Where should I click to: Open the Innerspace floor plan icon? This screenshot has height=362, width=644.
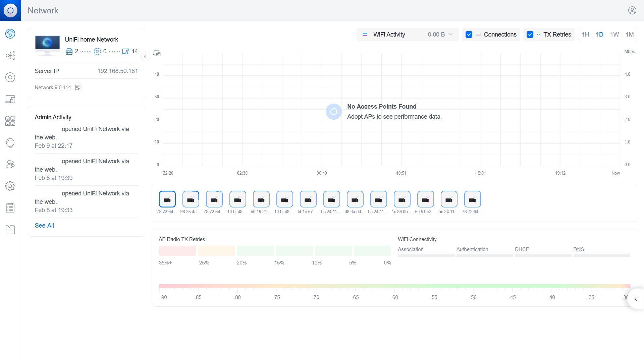click(x=10, y=230)
